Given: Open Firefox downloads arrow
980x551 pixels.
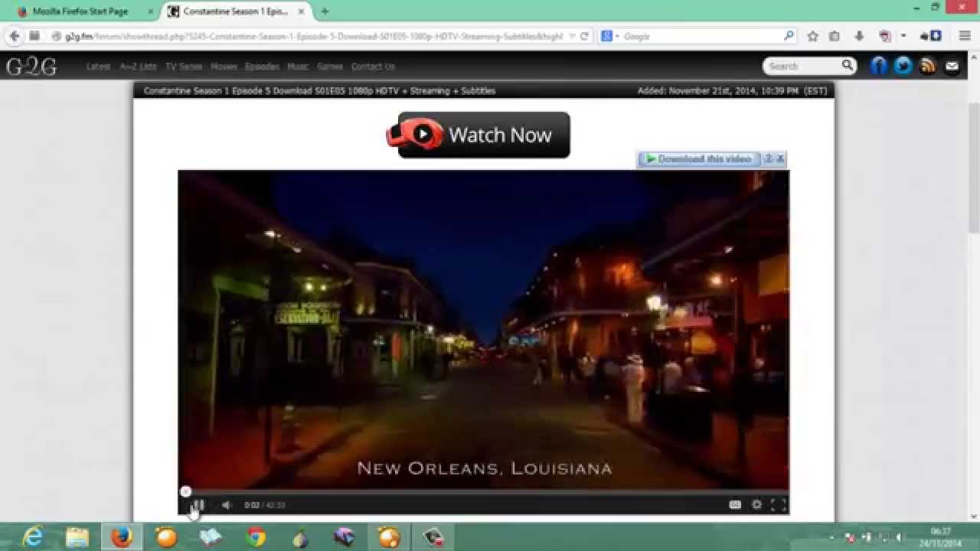Looking at the screenshot, I should click(859, 36).
